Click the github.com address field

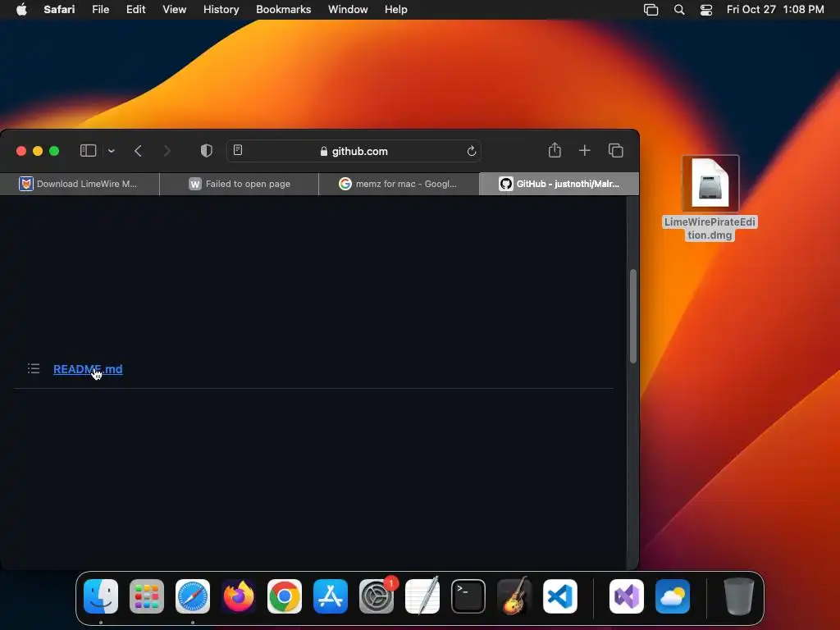[x=354, y=151]
